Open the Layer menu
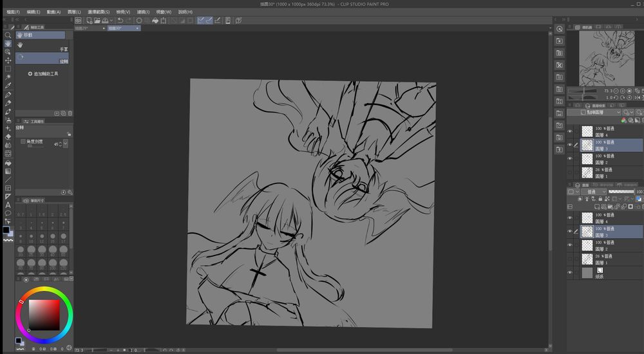 coord(74,12)
